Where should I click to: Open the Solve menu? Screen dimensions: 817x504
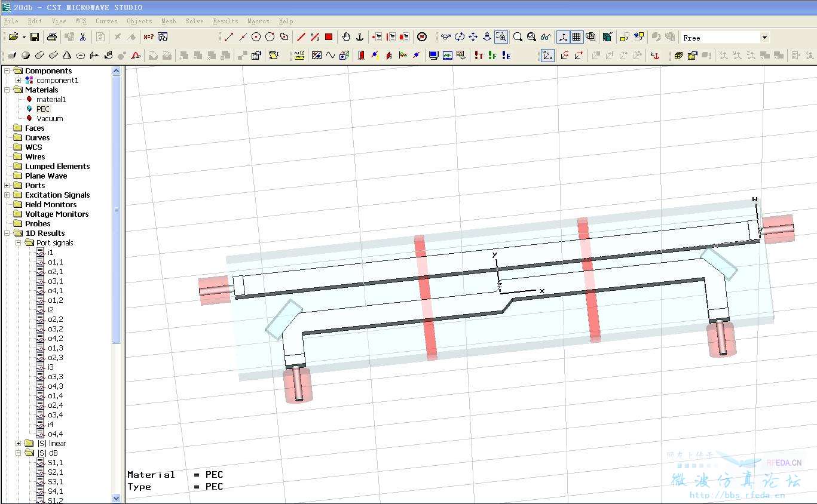pyautogui.click(x=194, y=21)
